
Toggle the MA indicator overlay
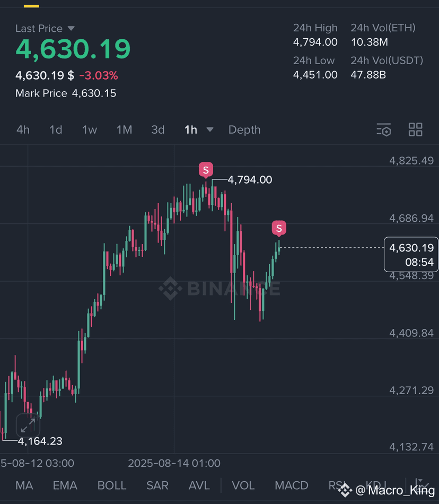point(24,485)
